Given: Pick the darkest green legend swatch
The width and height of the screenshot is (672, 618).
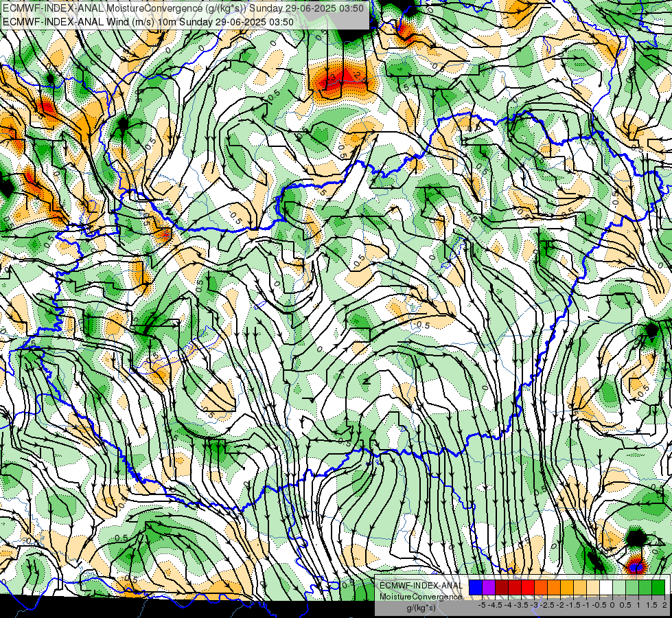Looking at the screenshot, I should coord(659,588).
